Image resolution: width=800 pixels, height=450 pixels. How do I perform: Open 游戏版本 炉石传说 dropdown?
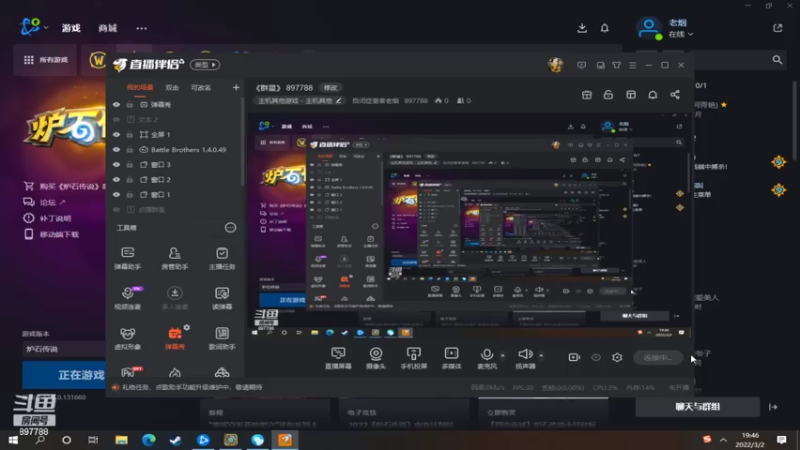63,349
